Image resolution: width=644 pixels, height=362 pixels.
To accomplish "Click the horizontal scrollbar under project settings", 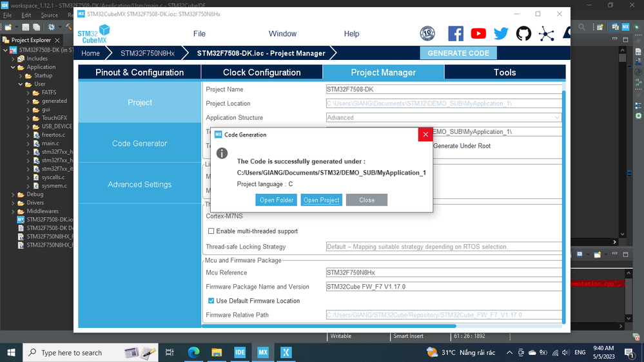I will (329, 326).
